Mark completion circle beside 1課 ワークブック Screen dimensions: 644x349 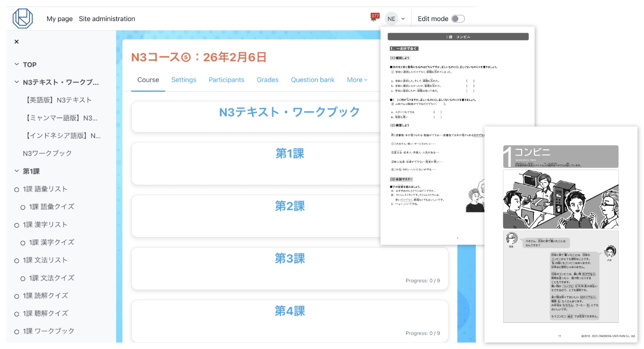[17, 331]
